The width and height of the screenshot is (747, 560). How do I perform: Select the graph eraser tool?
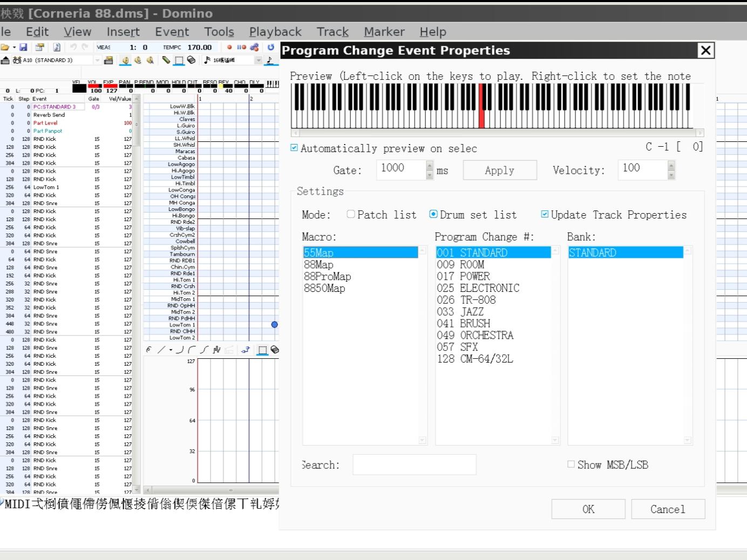pos(275,350)
